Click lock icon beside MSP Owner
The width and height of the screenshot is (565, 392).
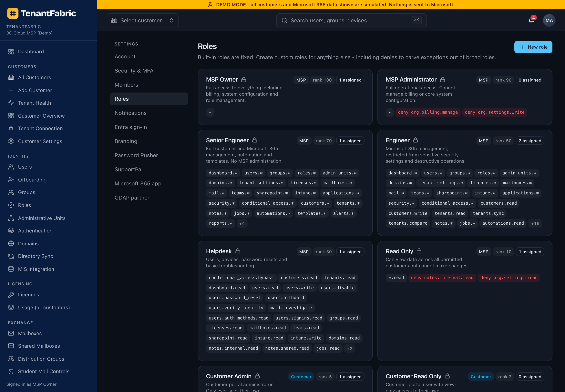[244, 80]
